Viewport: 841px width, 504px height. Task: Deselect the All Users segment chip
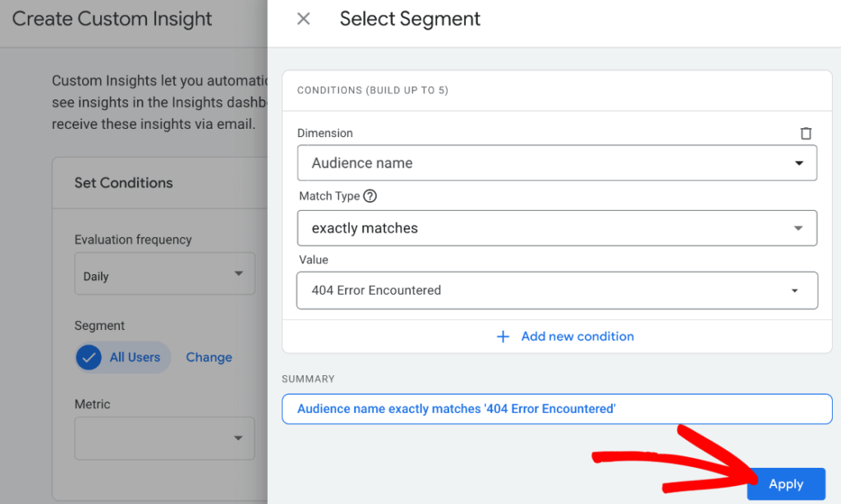pos(122,357)
